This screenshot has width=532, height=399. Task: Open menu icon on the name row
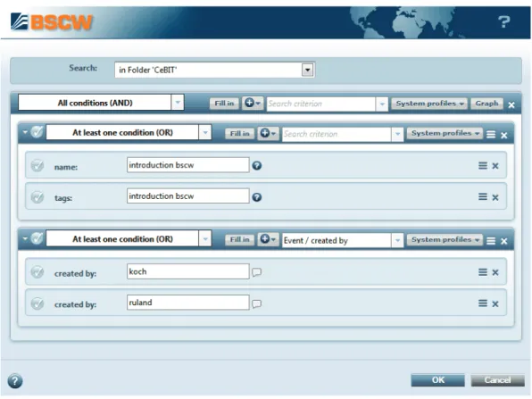483,165
